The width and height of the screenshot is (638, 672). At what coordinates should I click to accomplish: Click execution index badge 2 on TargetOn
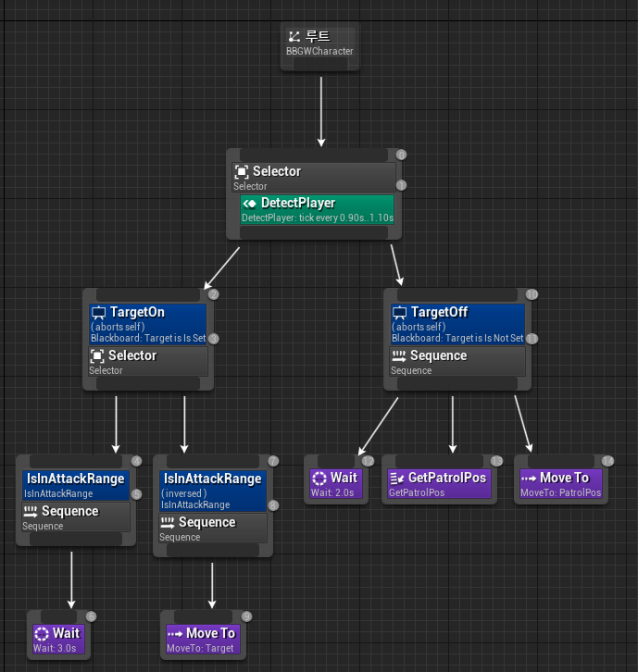point(214,294)
